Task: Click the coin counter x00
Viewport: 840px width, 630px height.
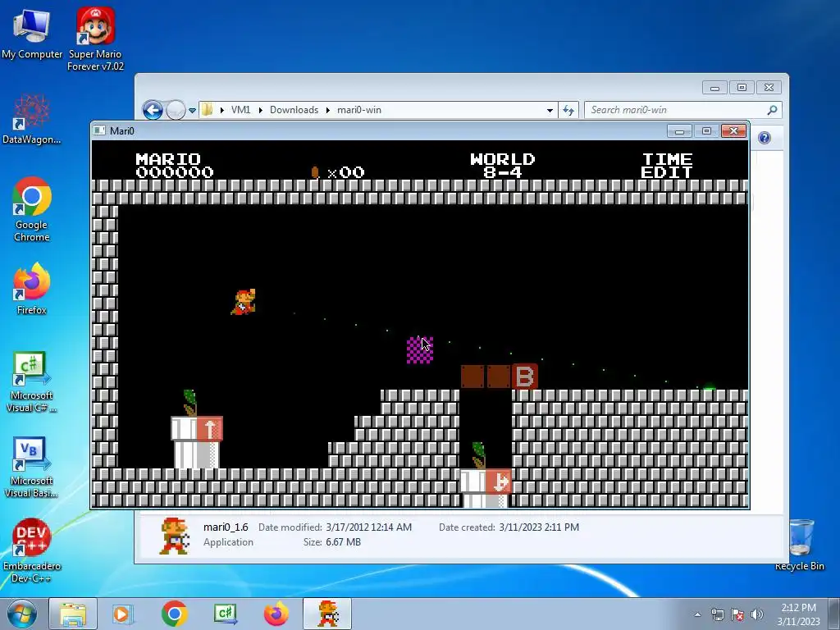Action: [x=338, y=172]
